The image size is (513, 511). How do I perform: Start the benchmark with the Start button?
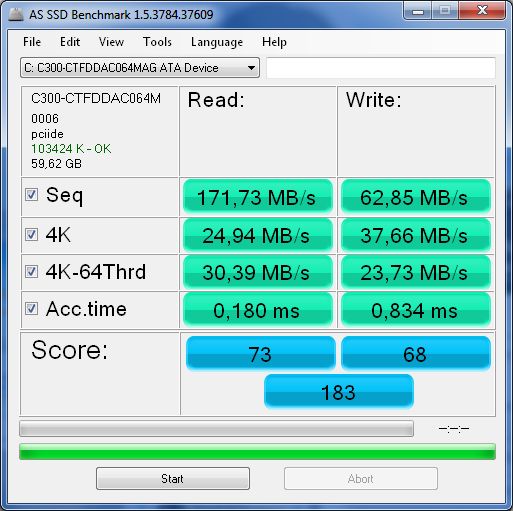tap(173, 478)
